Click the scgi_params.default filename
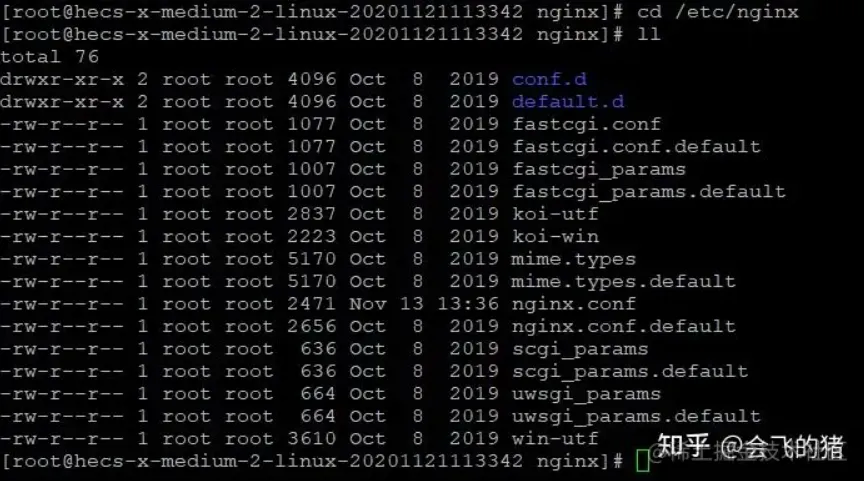Viewport: 864px width, 481px height. coord(630,372)
